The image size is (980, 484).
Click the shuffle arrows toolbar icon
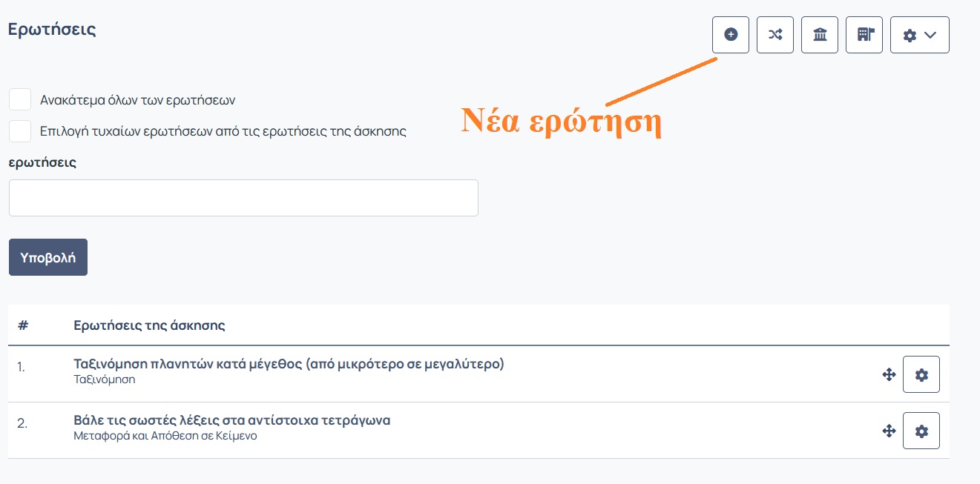[x=775, y=35]
